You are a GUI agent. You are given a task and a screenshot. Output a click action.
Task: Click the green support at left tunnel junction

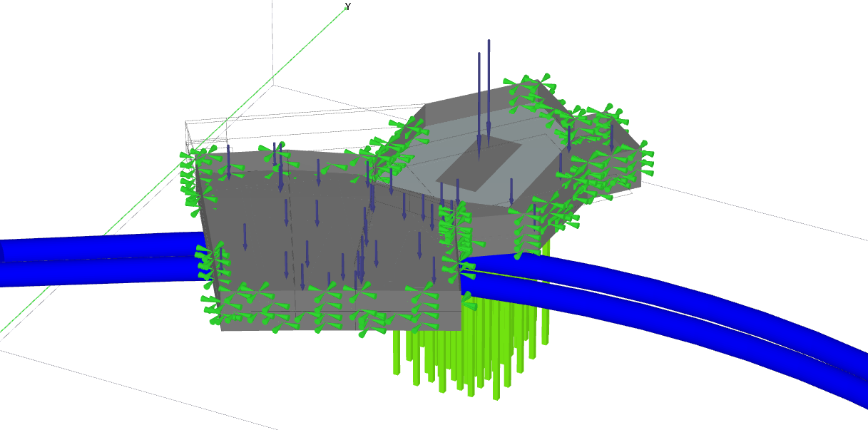[x=211, y=262]
